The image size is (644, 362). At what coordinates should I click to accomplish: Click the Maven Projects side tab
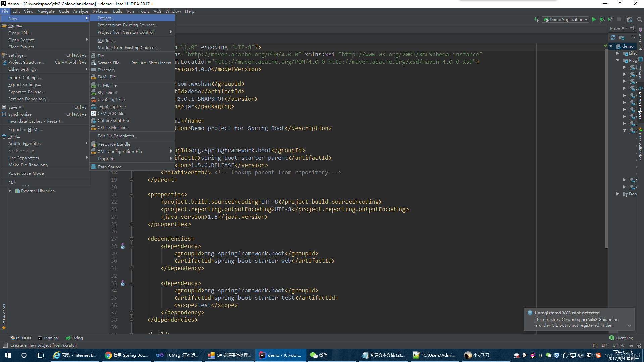[x=640, y=103]
